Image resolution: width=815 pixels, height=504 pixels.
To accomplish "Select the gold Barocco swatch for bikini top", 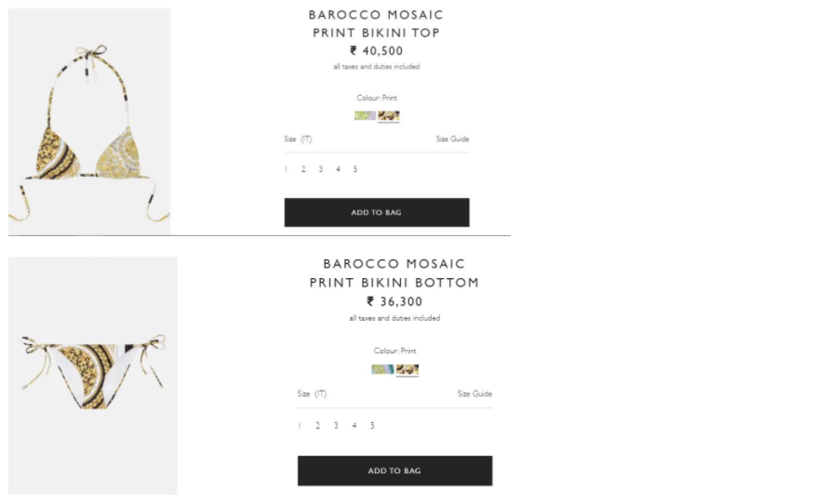I will click(x=389, y=116).
